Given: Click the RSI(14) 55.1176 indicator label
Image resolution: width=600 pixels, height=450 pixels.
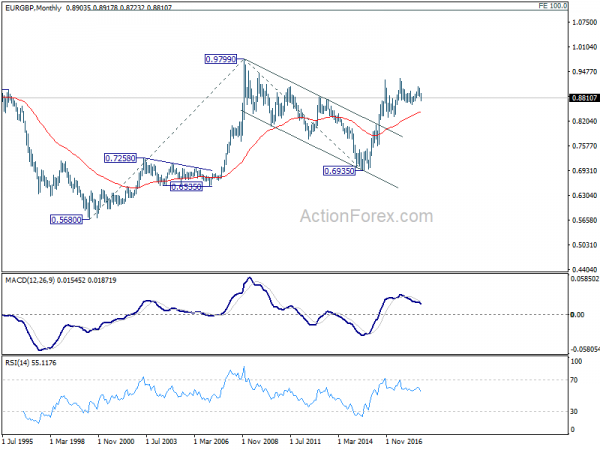Looking at the screenshot, I should [x=31, y=363].
